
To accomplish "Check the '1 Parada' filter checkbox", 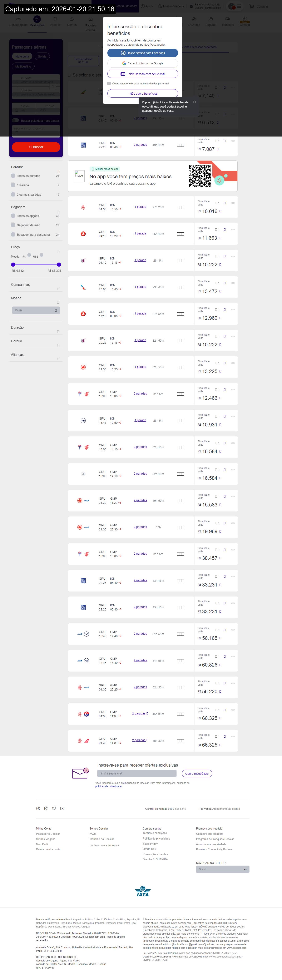I will [13, 185].
